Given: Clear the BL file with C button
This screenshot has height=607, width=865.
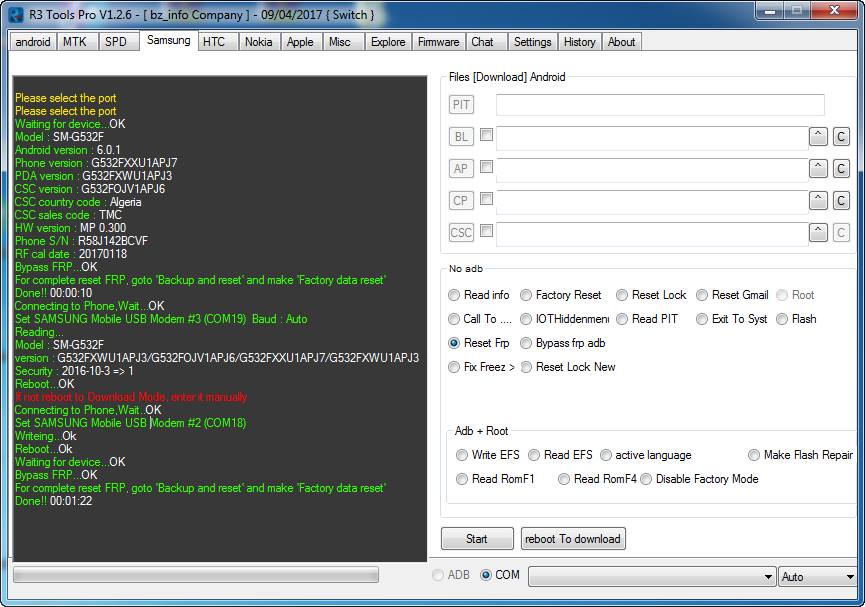Looking at the screenshot, I should click(841, 136).
